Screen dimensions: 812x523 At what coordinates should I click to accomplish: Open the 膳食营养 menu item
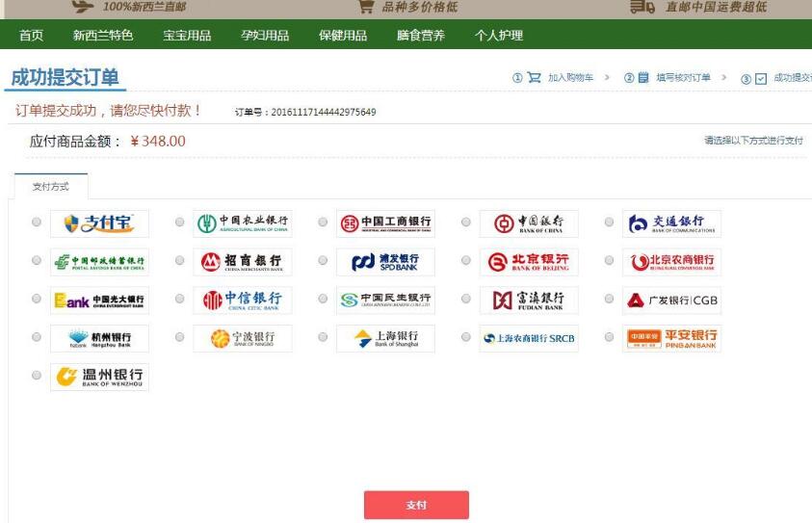tap(421, 36)
